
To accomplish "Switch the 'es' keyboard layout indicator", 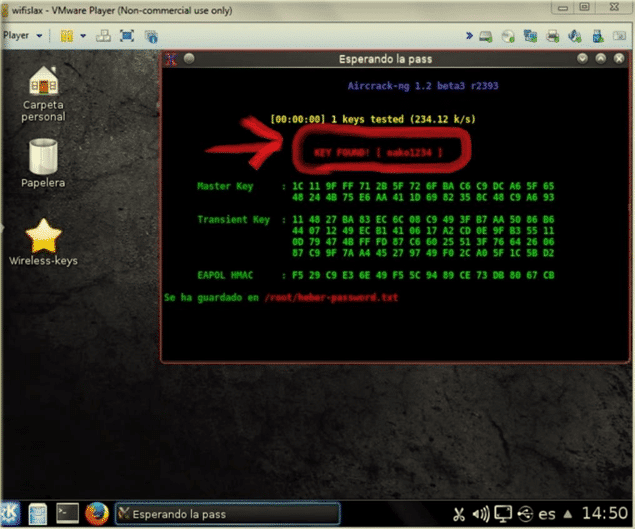I will click(548, 513).
